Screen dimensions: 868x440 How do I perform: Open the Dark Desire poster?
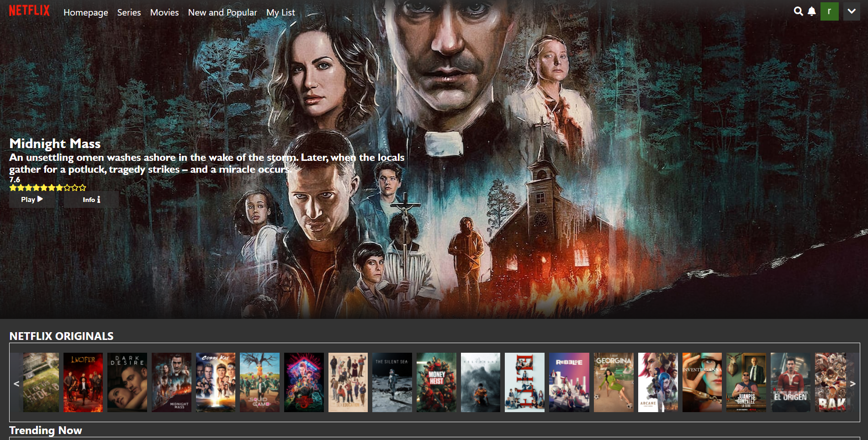coord(127,382)
